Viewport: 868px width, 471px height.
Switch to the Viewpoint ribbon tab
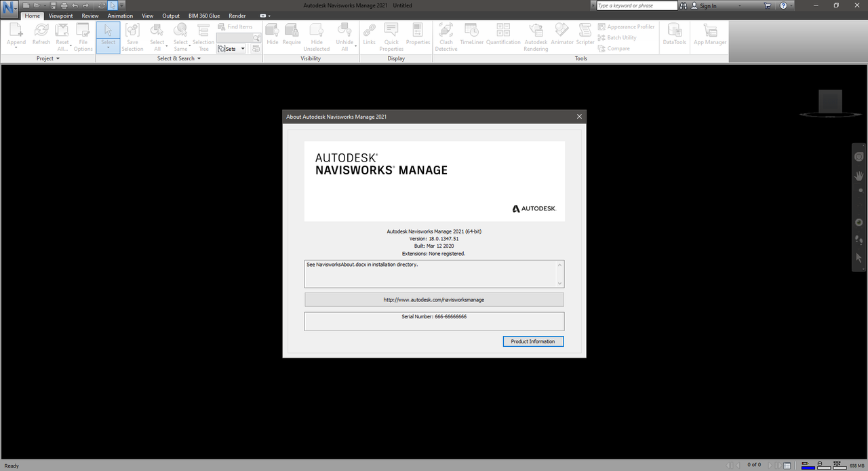pyautogui.click(x=60, y=16)
